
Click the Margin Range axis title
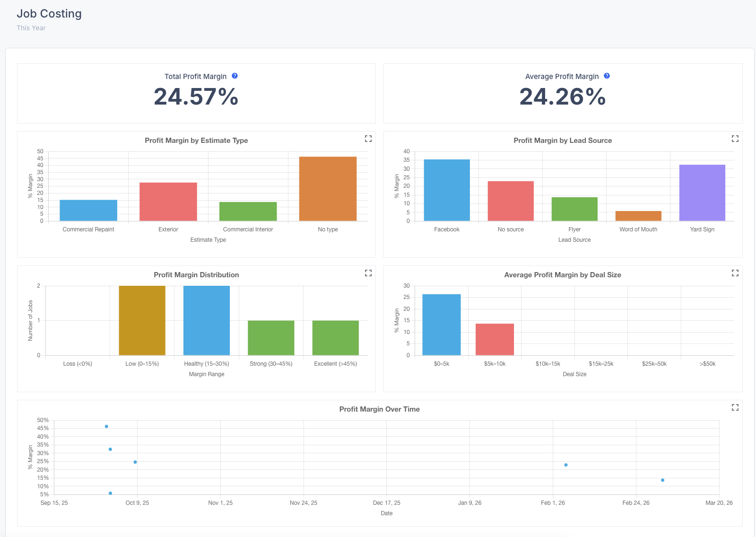207,374
